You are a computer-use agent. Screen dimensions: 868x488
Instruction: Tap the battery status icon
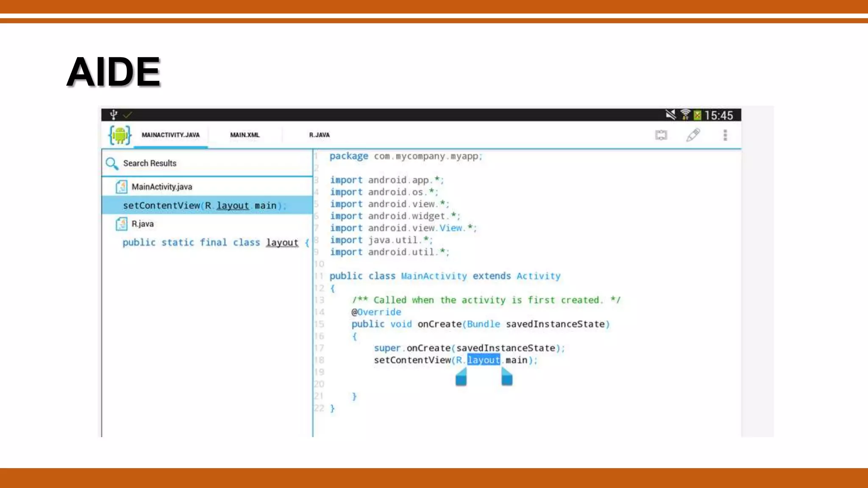[x=697, y=115]
